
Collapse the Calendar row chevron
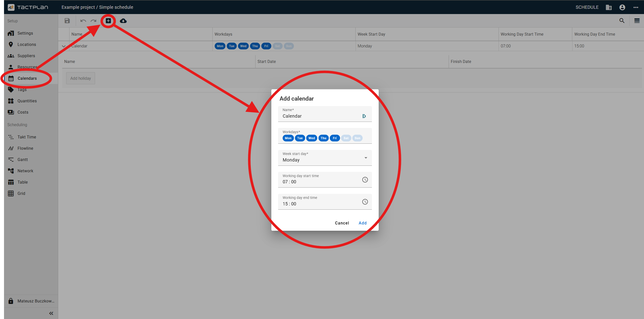tap(64, 46)
